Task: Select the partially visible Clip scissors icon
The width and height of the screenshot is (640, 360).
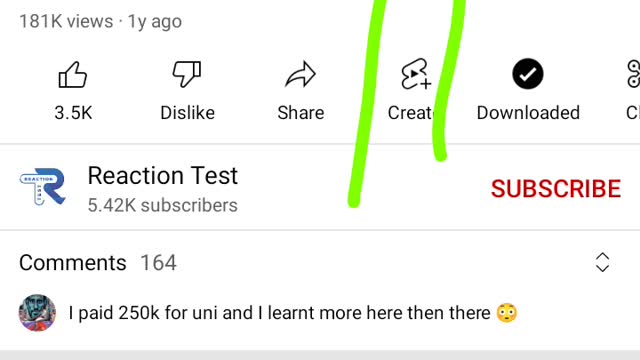Action: [x=633, y=74]
